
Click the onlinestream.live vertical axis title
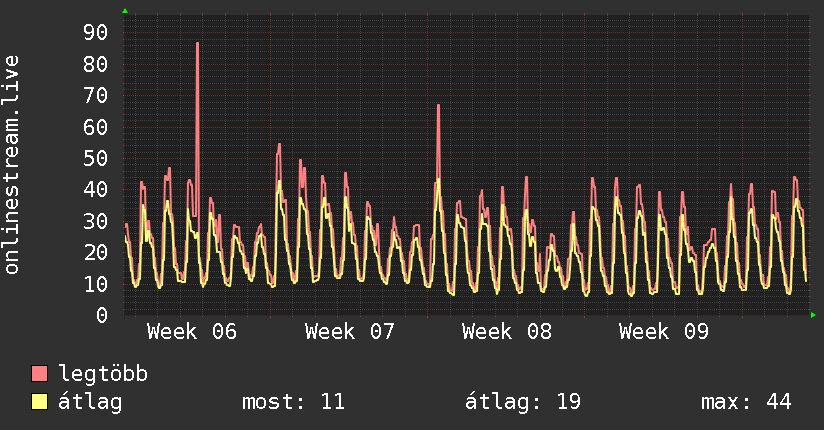(x=11, y=165)
